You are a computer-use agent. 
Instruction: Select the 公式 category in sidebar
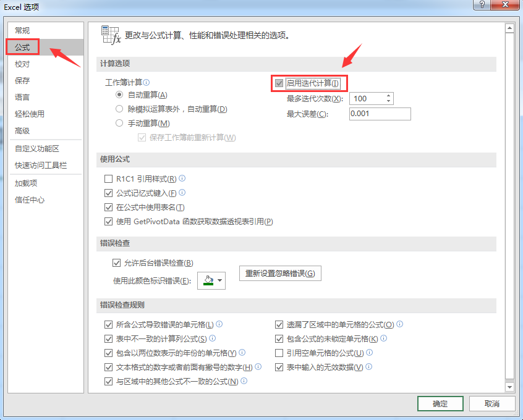[x=46, y=47]
